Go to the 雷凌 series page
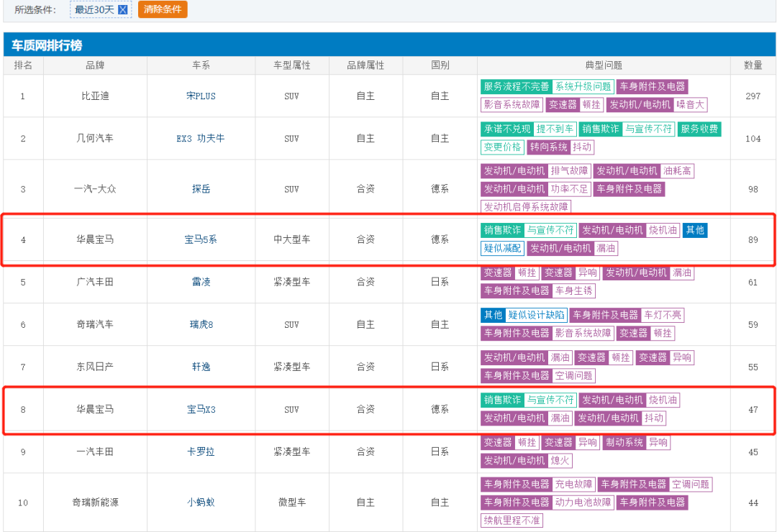This screenshot has width=777, height=532. (x=201, y=282)
